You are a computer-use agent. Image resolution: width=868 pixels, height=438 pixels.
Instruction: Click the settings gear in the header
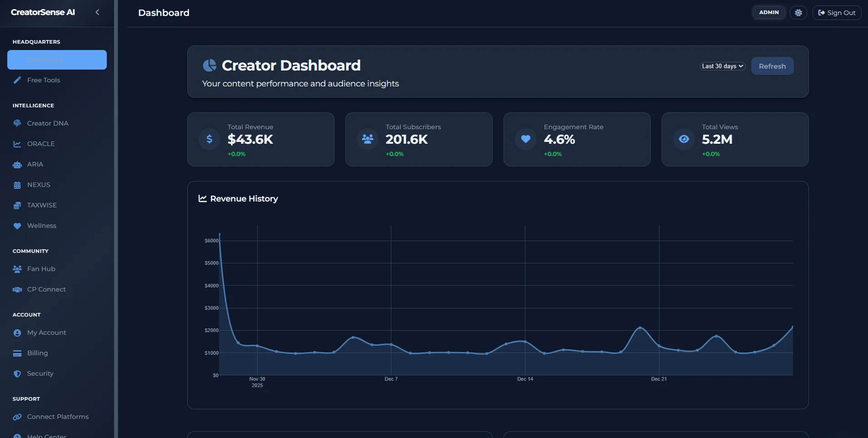point(798,12)
